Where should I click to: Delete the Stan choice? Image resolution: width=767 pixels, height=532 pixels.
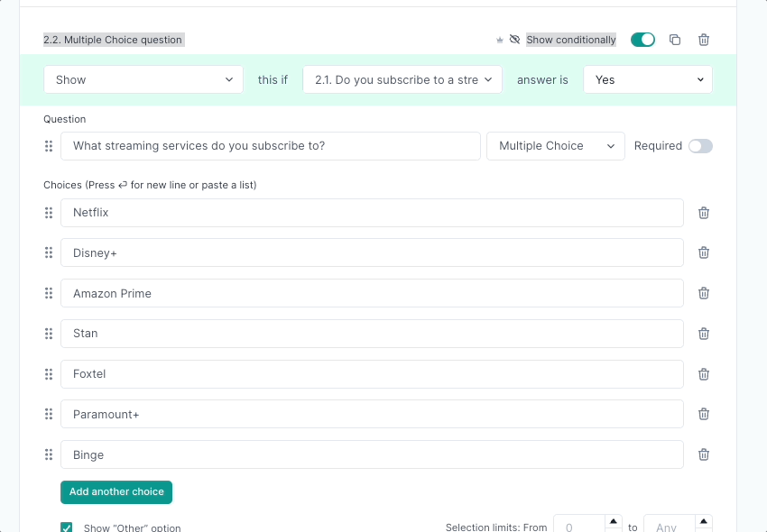(x=704, y=334)
